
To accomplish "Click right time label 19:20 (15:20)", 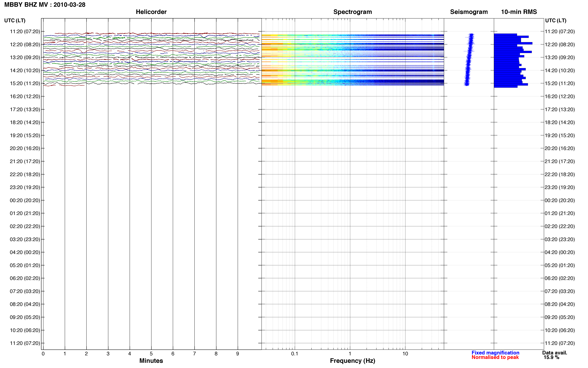I will coord(560,135).
